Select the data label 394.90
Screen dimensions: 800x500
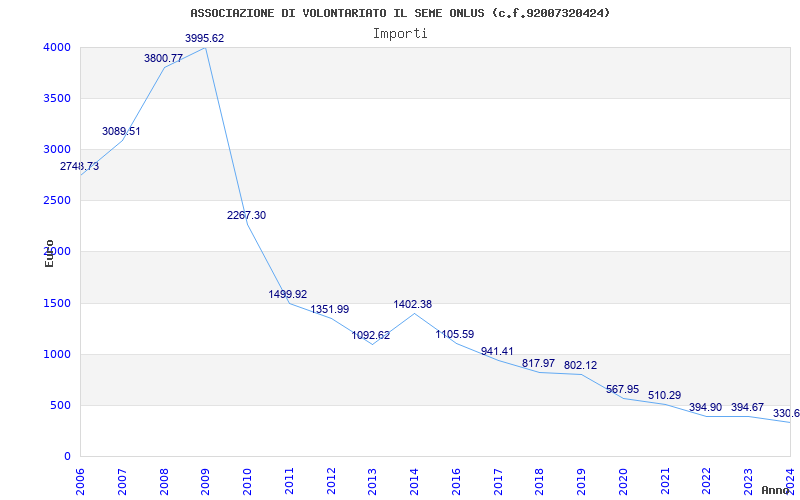[706, 407]
